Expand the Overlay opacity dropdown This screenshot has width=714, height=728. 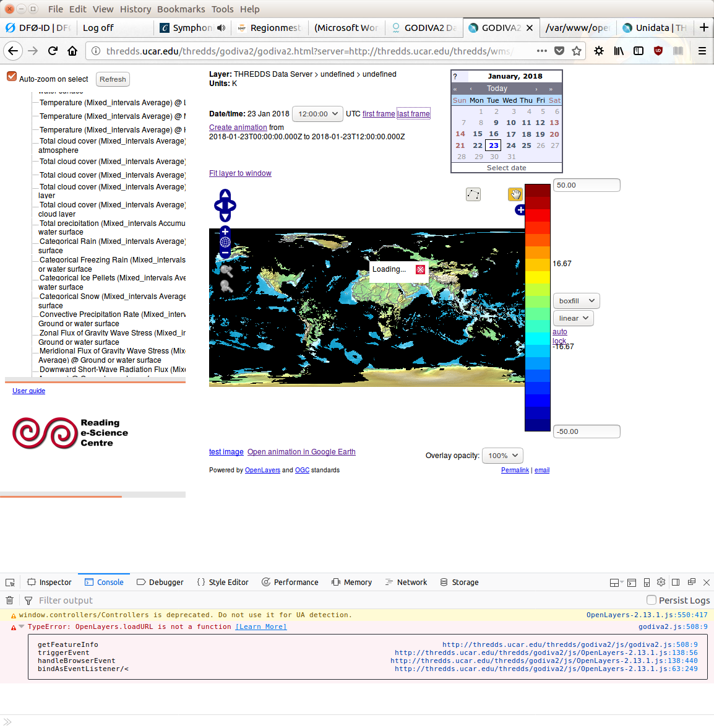point(502,456)
